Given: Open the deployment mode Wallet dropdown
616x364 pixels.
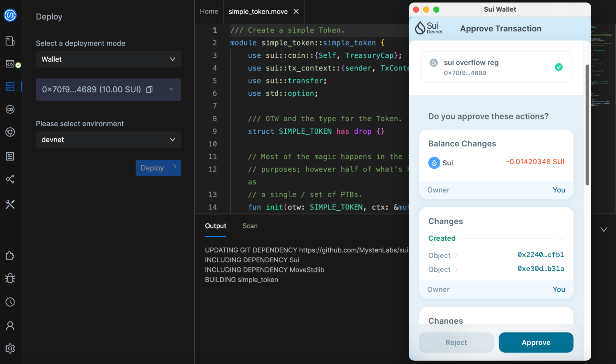Looking at the screenshot, I should pos(108,59).
